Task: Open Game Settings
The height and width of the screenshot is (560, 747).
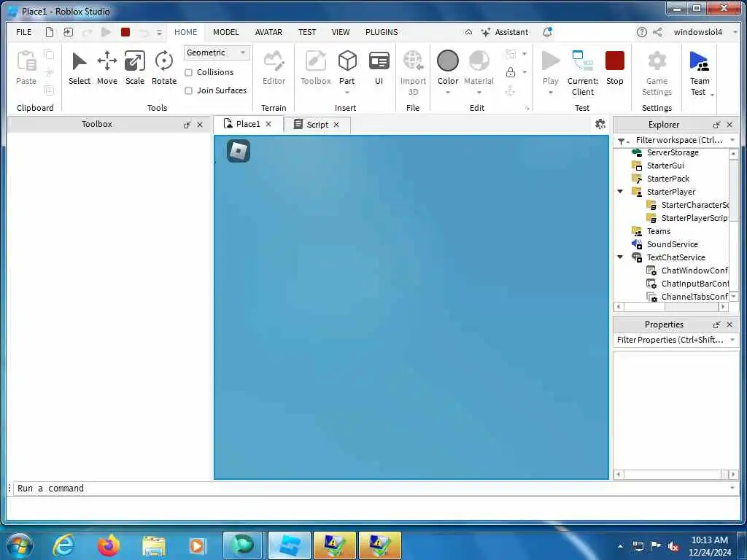Action: coord(657,74)
